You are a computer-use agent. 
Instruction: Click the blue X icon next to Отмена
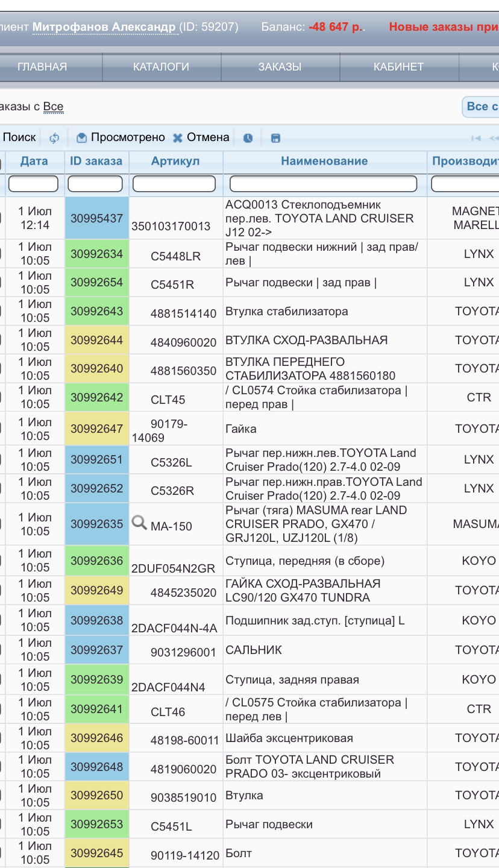(x=178, y=137)
